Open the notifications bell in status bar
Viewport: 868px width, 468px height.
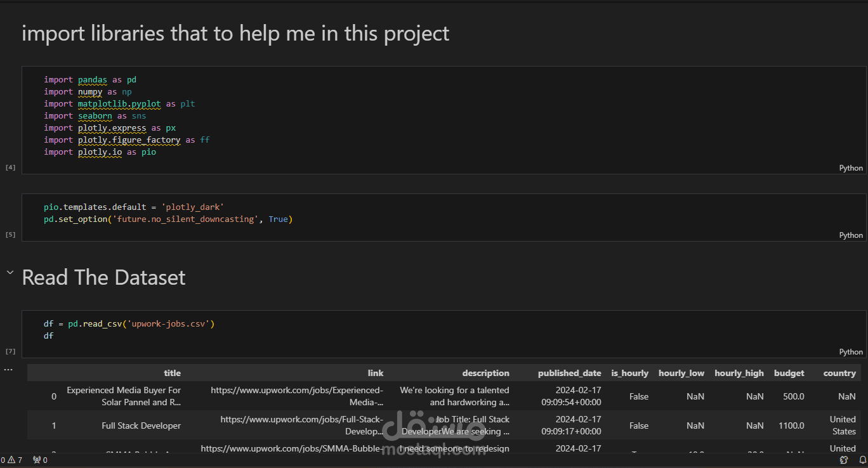click(x=862, y=460)
